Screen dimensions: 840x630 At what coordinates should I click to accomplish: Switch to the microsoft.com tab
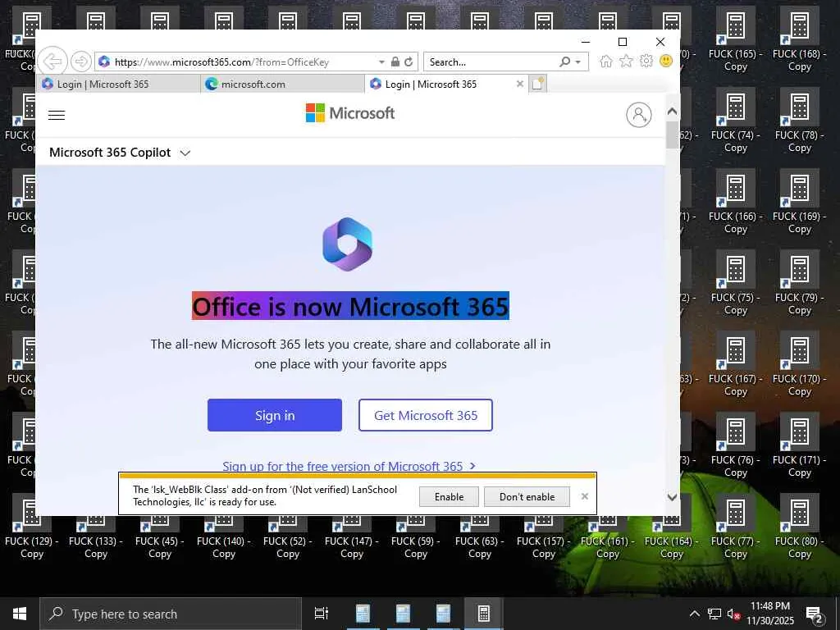coord(283,84)
